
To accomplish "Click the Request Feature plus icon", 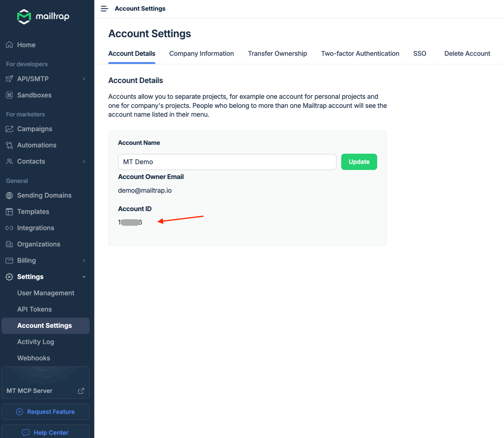I will point(19,412).
